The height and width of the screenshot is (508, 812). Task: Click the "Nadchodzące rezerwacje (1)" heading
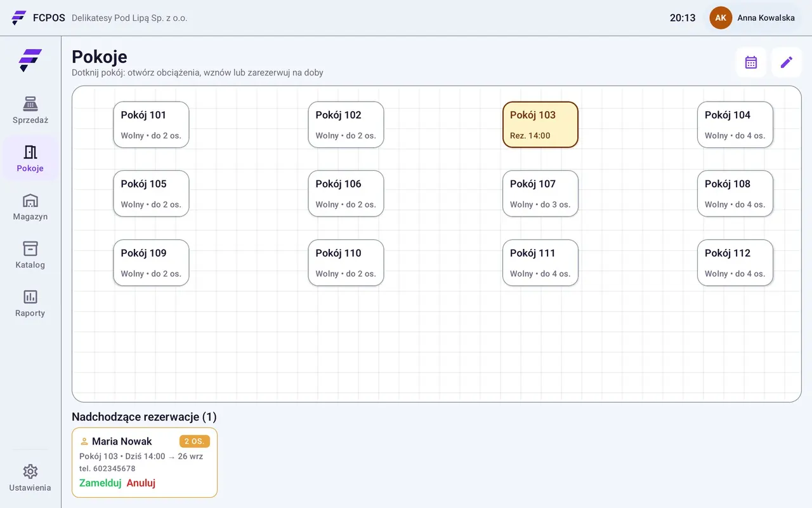pyautogui.click(x=144, y=417)
